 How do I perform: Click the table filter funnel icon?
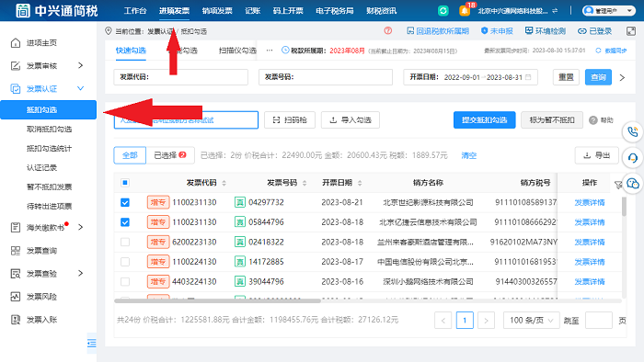pos(617,185)
